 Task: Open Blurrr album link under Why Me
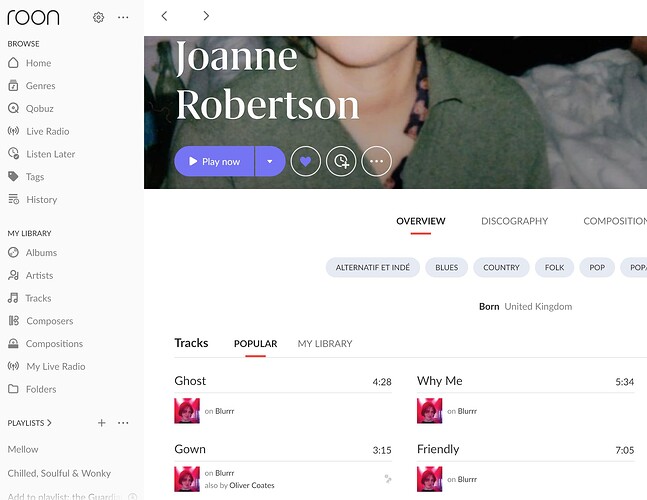(x=467, y=411)
